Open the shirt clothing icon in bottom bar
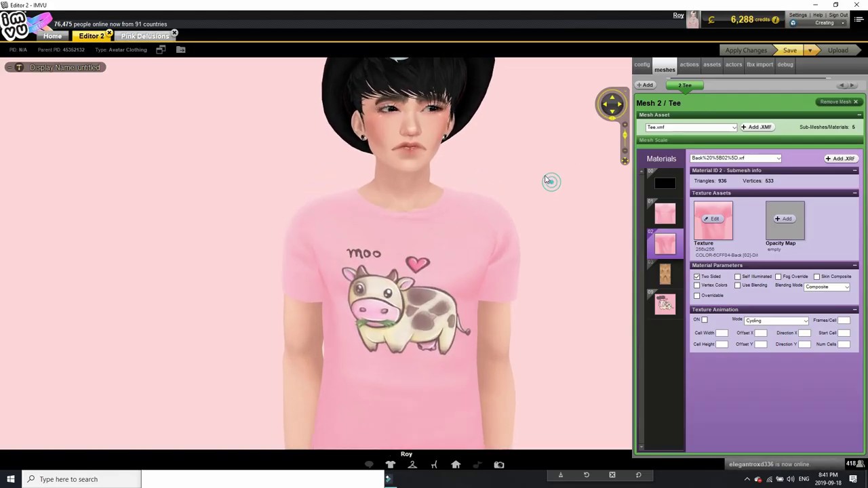This screenshot has height=488, width=868. click(x=391, y=465)
